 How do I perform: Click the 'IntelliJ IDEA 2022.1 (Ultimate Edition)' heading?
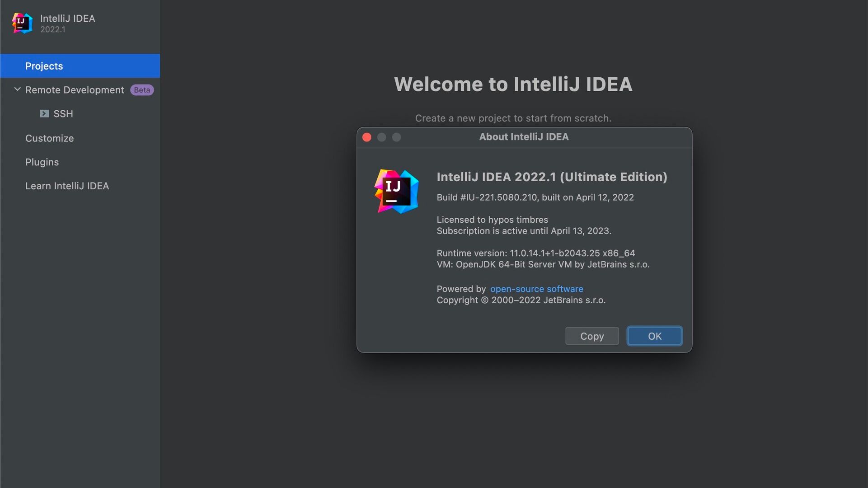click(552, 177)
